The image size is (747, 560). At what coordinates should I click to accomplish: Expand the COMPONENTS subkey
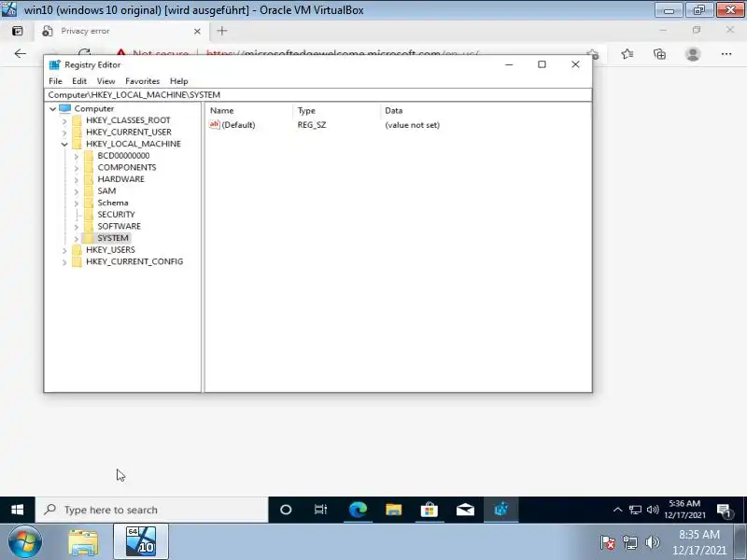pyautogui.click(x=77, y=168)
